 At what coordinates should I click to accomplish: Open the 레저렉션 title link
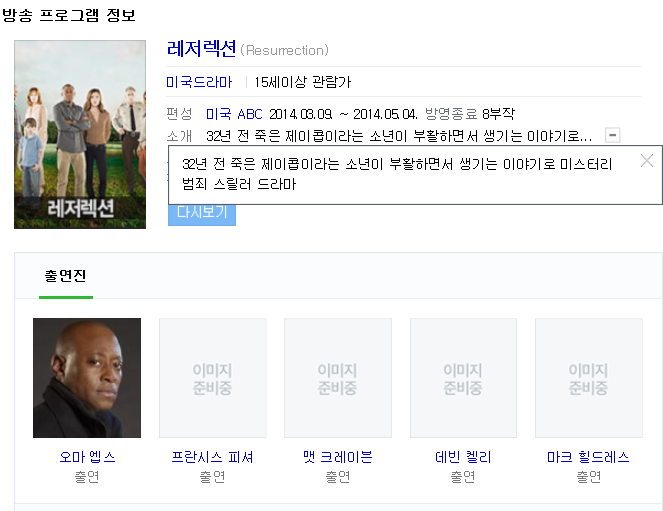click(201, 48)
